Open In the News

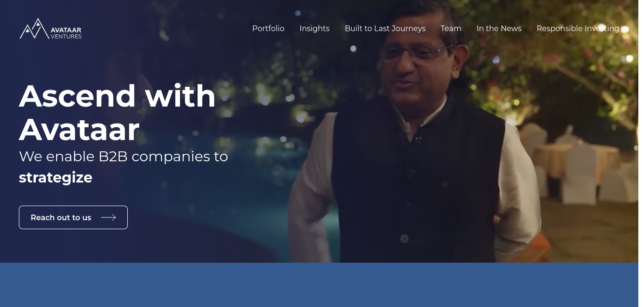coord(499,28)
